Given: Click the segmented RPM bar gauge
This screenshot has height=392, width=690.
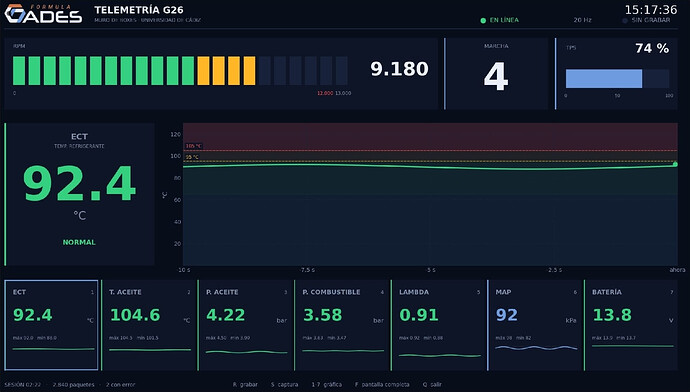Looking at the screenshot, I should [x=180, y=70].
